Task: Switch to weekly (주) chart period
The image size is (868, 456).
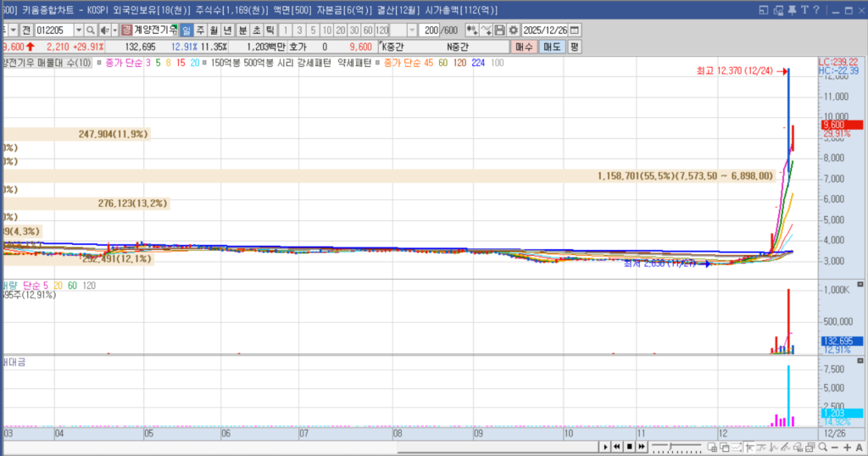Action: 201,30
